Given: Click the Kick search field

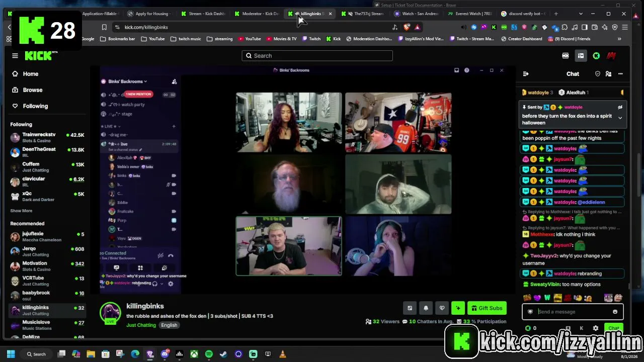Looking at the screenshot, I should coord(317,56).
